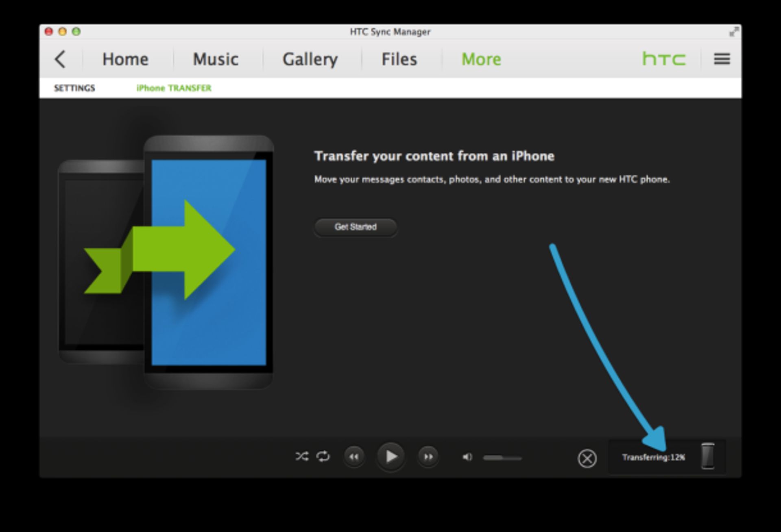The height and width of the screenshot is (532, 781).
Task: Open the Gallery tab
Action: pos(310,59)
